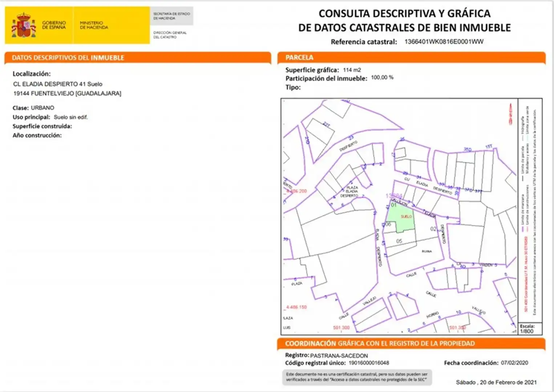Click the Dirección General del Catastro label
554x392 pixels.
(170, 35)
